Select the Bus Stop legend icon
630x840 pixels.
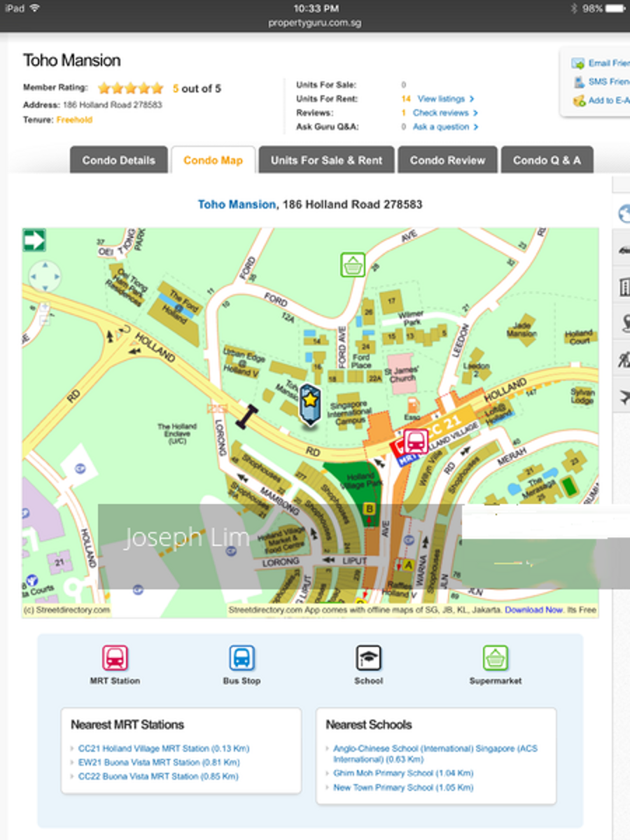pos(241,659)
